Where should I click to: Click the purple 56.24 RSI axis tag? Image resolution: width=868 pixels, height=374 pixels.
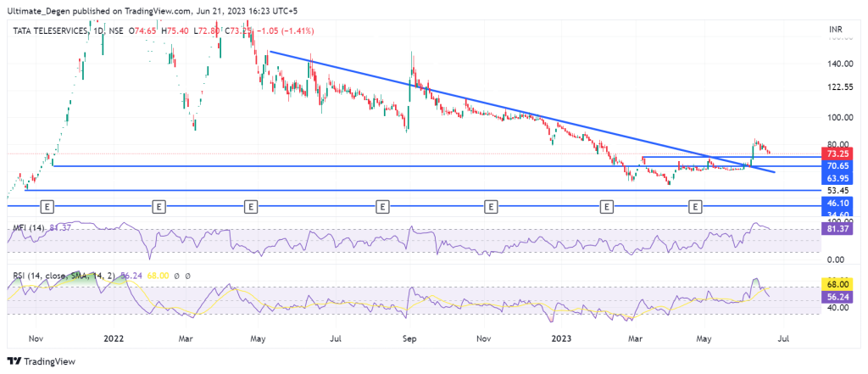[x=837, y=297]
